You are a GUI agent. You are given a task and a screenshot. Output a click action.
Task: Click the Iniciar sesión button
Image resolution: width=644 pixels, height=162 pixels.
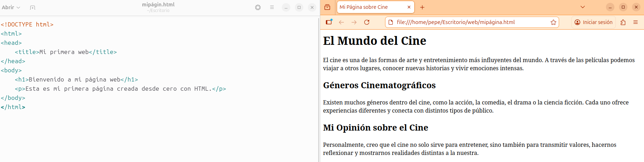[x=594, y=22]
